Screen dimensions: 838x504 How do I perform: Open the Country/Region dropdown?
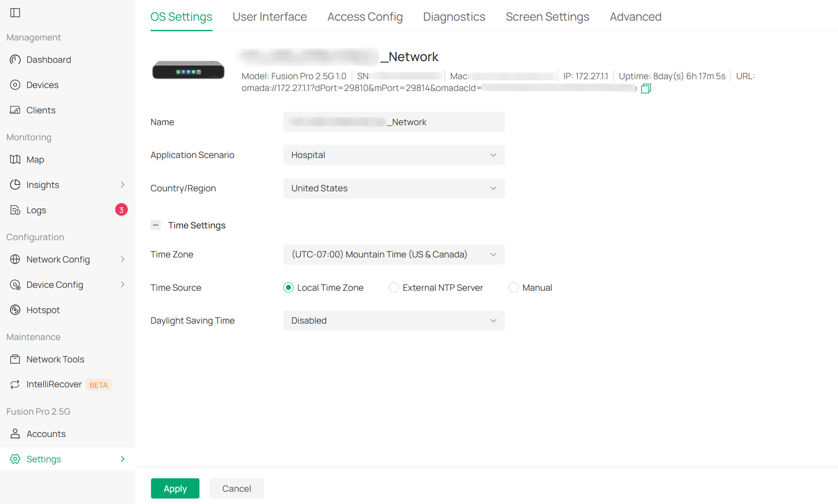394,188
